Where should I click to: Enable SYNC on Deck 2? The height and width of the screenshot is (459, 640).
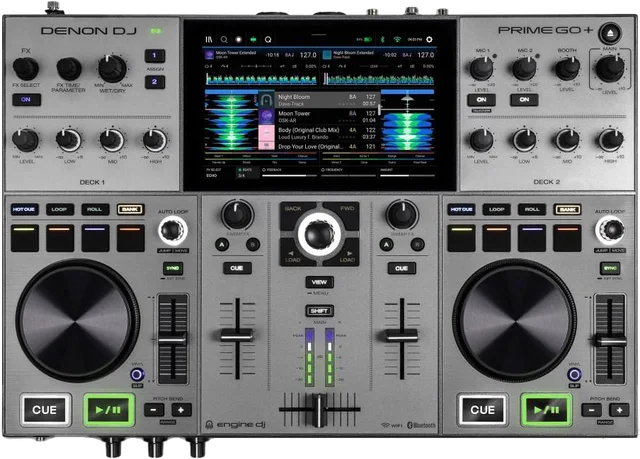[x=610, y=268]
